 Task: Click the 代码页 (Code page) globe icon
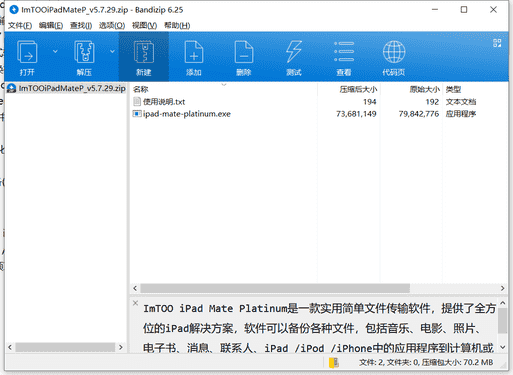[394, 52]
